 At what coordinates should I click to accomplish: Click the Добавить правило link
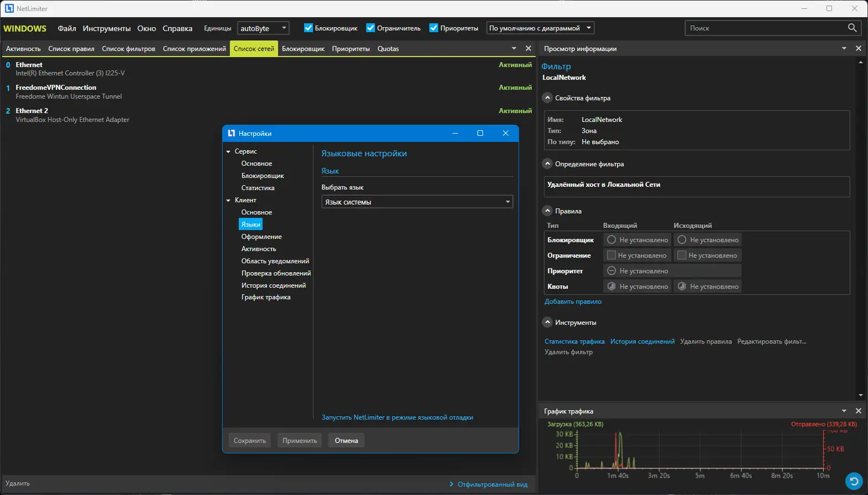(x=572, y=302)
